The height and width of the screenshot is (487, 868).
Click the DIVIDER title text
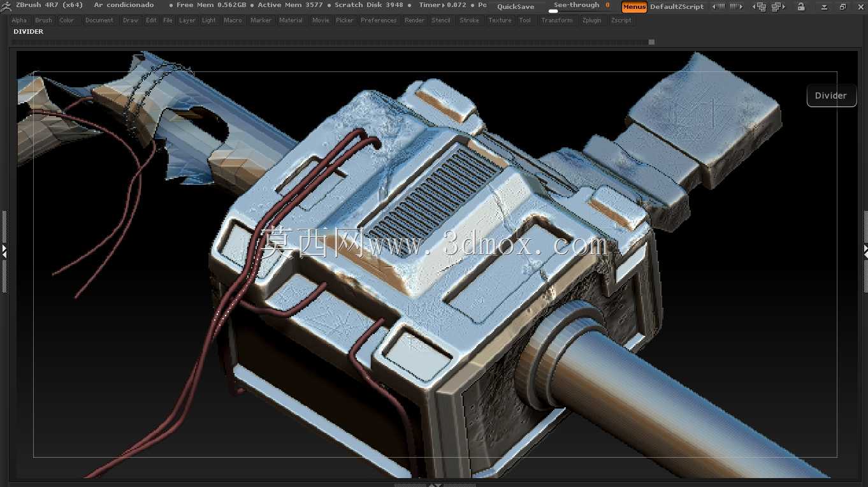pyautogui.click(x=29, y=32)
